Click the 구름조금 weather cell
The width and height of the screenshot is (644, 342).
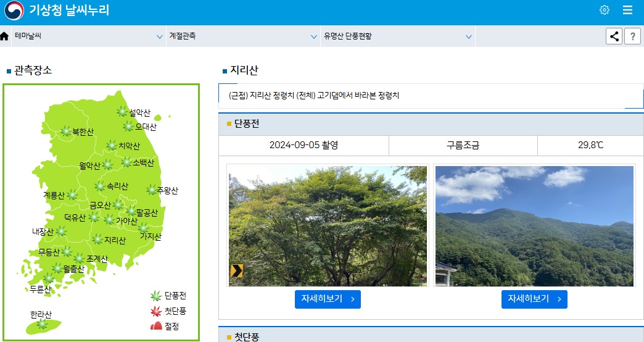[x=463, y=145]
